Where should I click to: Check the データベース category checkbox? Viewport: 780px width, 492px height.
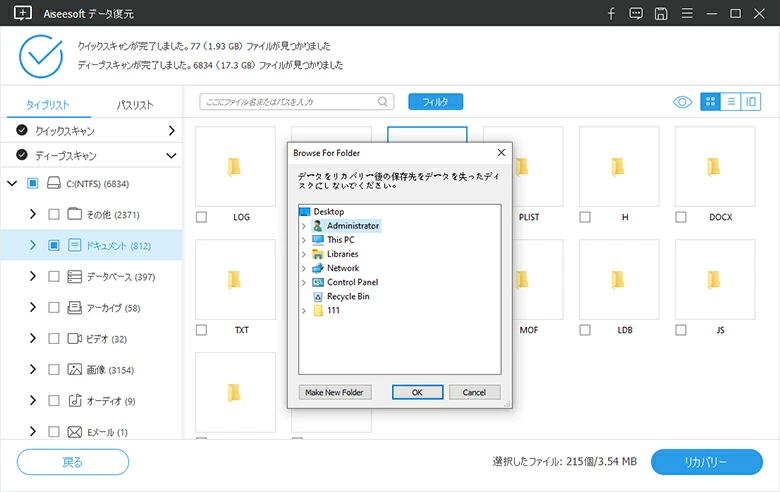(54, 277)
